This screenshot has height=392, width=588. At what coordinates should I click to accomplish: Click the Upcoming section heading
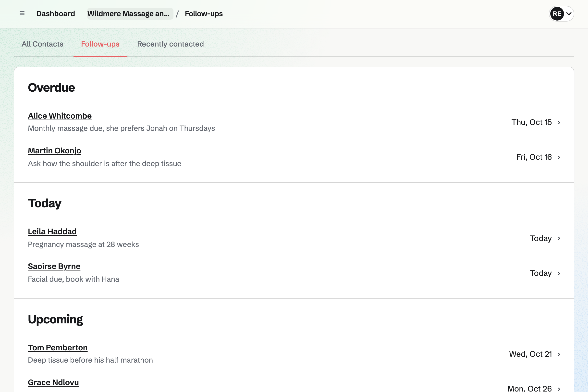tap(55, 319)
